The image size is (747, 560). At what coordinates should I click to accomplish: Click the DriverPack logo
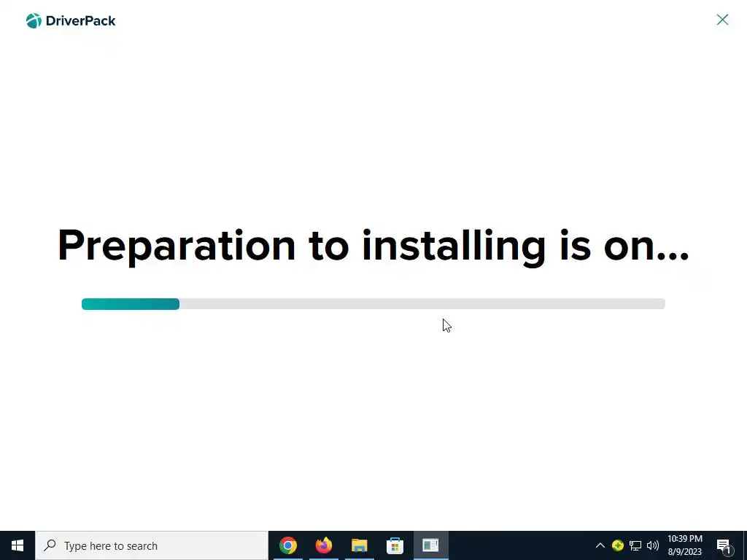point(71,20)
